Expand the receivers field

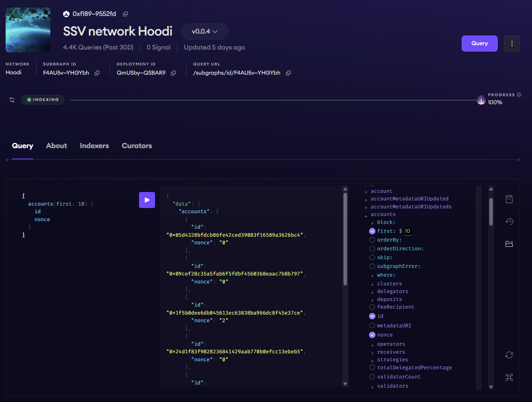pos(373,353)
